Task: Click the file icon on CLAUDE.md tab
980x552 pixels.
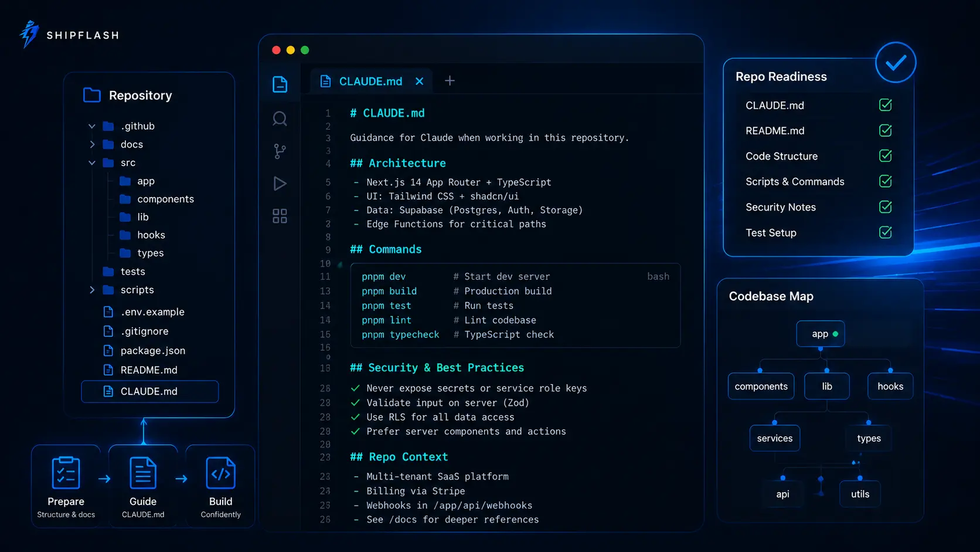Action: [x=325, y=81]
